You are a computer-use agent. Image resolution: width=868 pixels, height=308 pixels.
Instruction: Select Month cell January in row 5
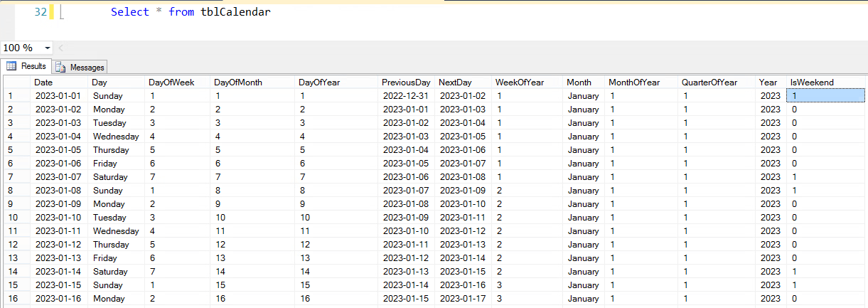pyautogui.click(x=585, y=150)
